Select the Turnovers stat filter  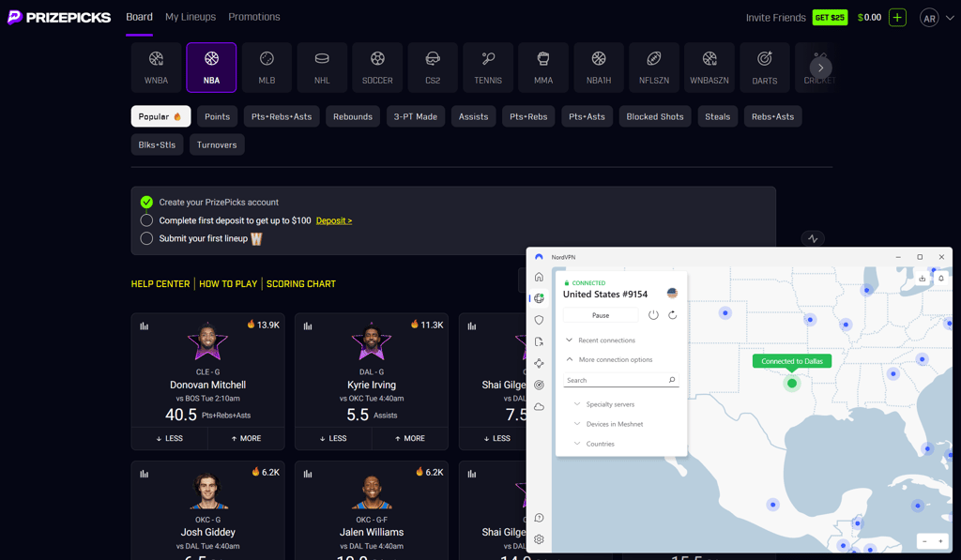pyautogui.click(x=217, y=144)
